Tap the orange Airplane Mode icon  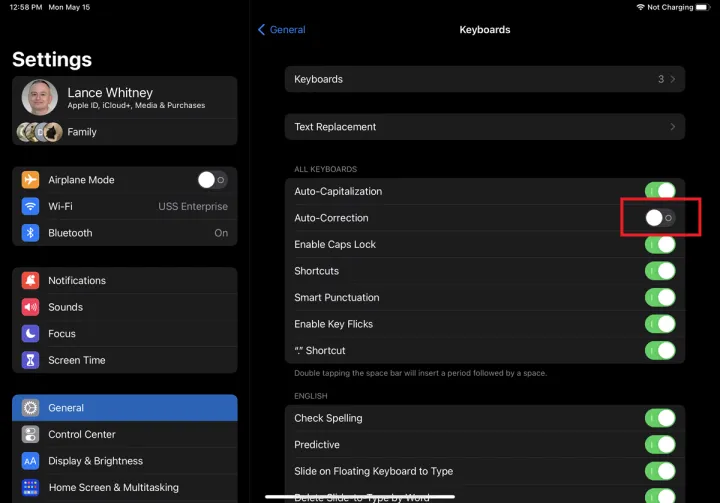(30, 180)
